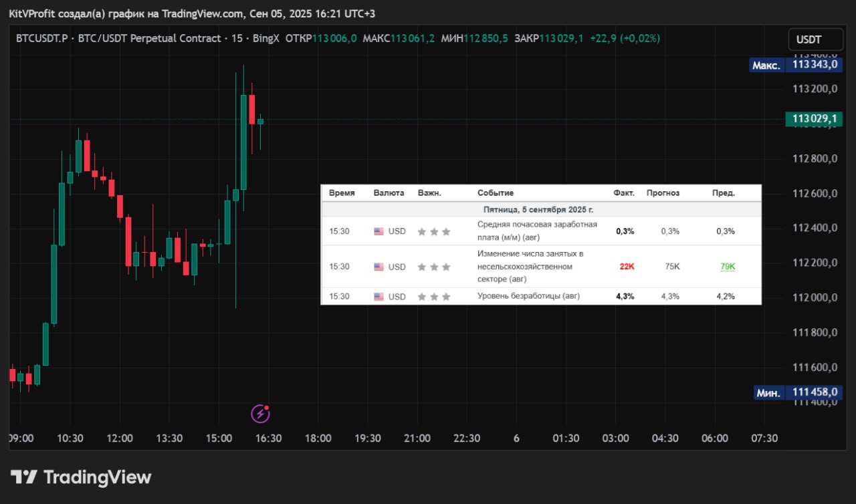The width and height of the screenshot is (856, 504).
Task: Click the Прогноз column header
Action: 663,193
